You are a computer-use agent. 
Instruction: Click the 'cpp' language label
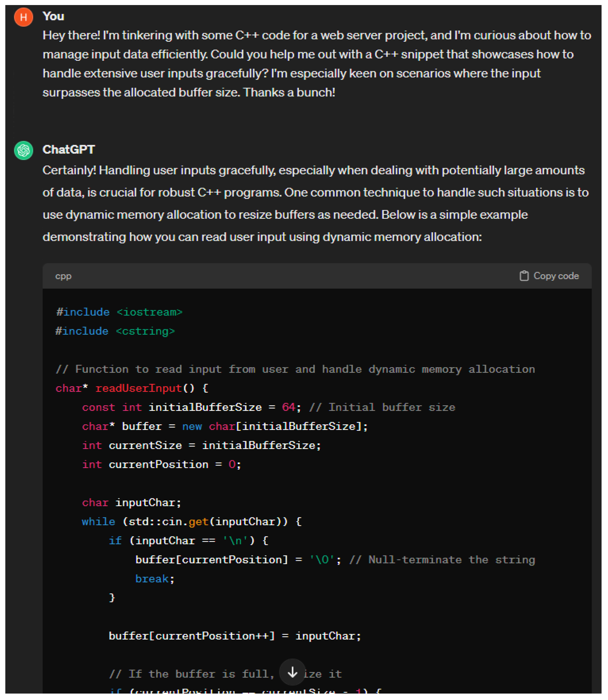click(63, 276)
